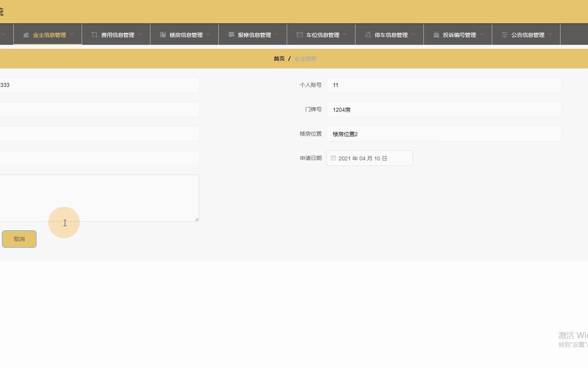The height and width of the screenshot is (368, 588).
Task: Expand the 车位信息管理 dropdown arrow
Action: point(345,34)
